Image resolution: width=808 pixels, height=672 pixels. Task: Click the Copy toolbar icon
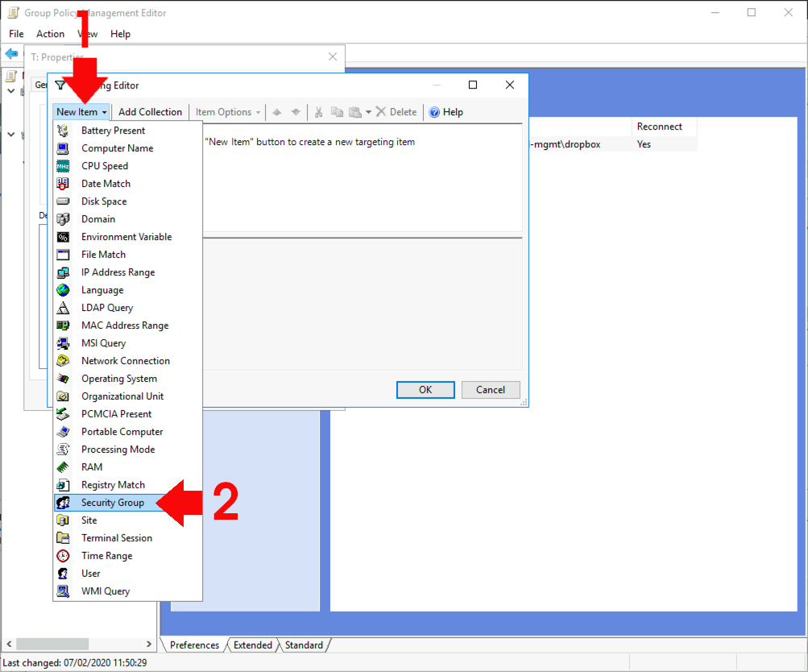[x=337, y=111]
